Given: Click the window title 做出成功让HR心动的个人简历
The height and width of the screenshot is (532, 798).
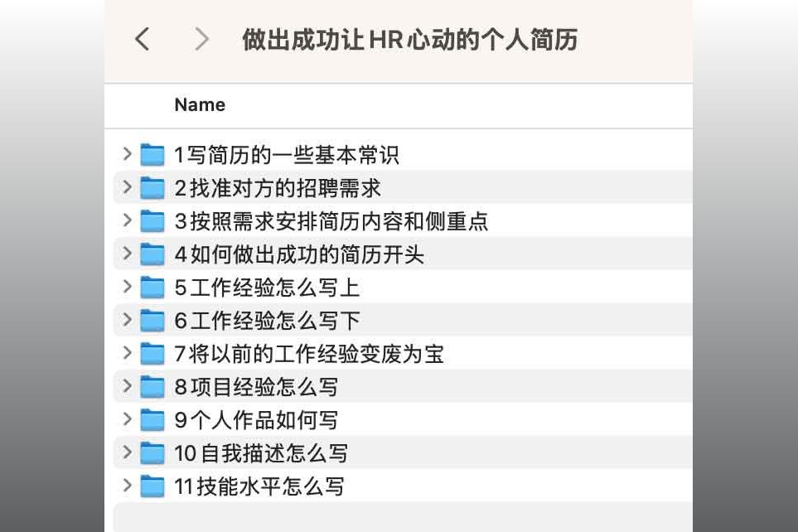Looking at the screenshot, I should pos(409,40).
